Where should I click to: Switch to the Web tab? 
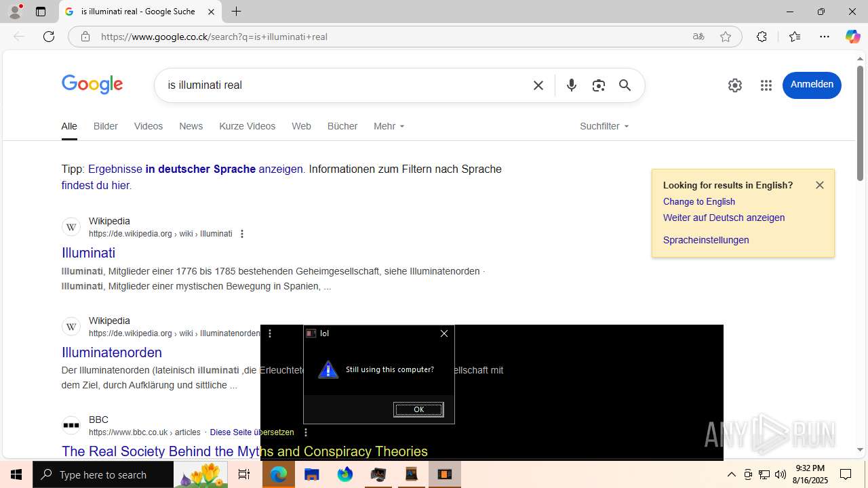(301, 126)
